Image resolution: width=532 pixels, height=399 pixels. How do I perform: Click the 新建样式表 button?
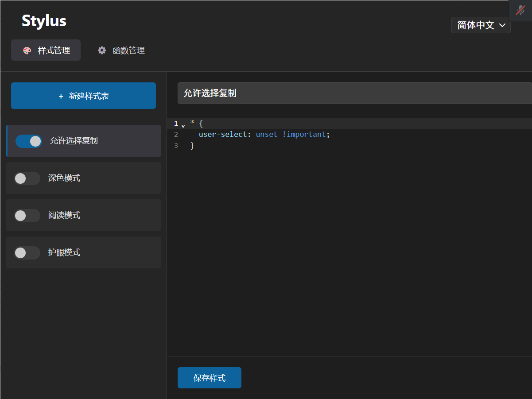click(83, 96)
